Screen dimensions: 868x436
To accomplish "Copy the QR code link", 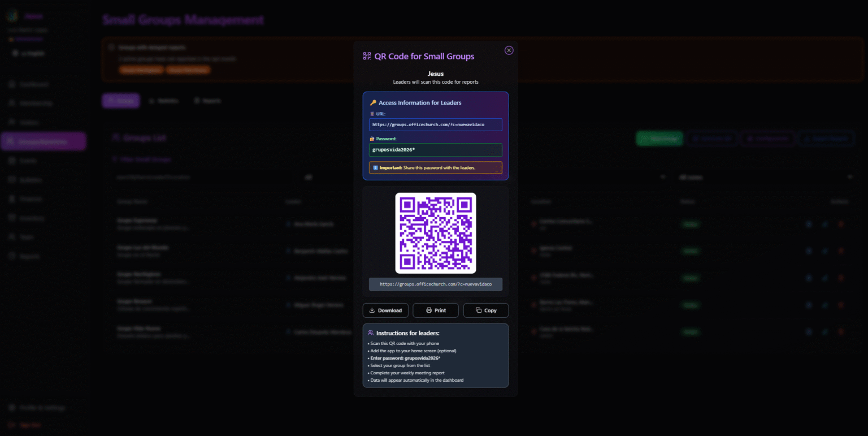I will click(x=486, y=310).
